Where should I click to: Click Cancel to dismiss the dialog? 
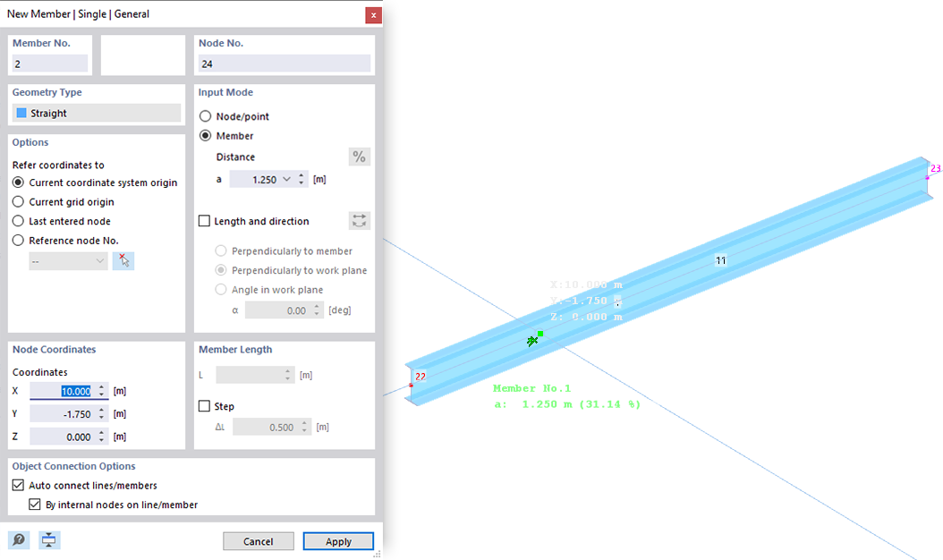click(x=258, y=541)
